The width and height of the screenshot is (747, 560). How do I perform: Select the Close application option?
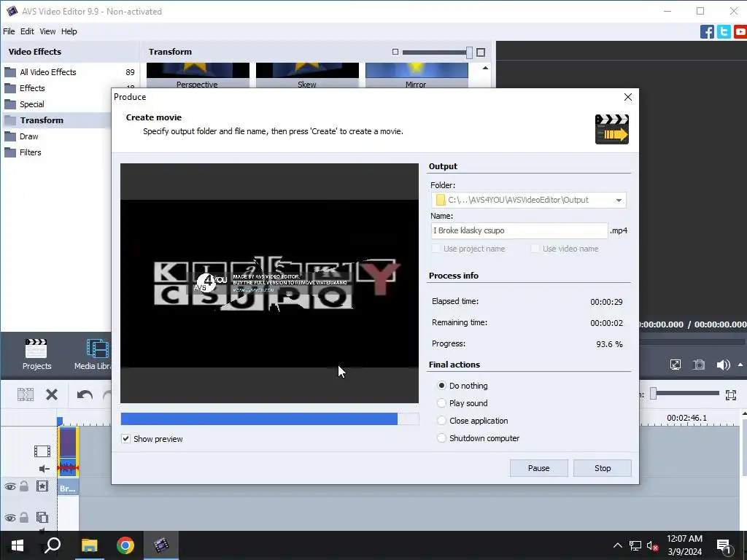click(441, 421)
